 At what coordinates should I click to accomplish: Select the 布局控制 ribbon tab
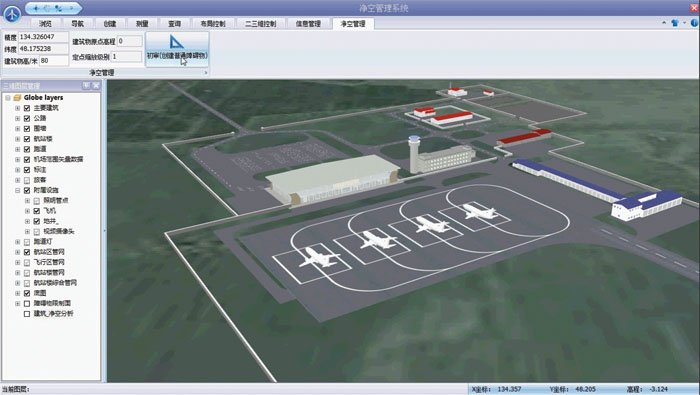tap(212, 24)
